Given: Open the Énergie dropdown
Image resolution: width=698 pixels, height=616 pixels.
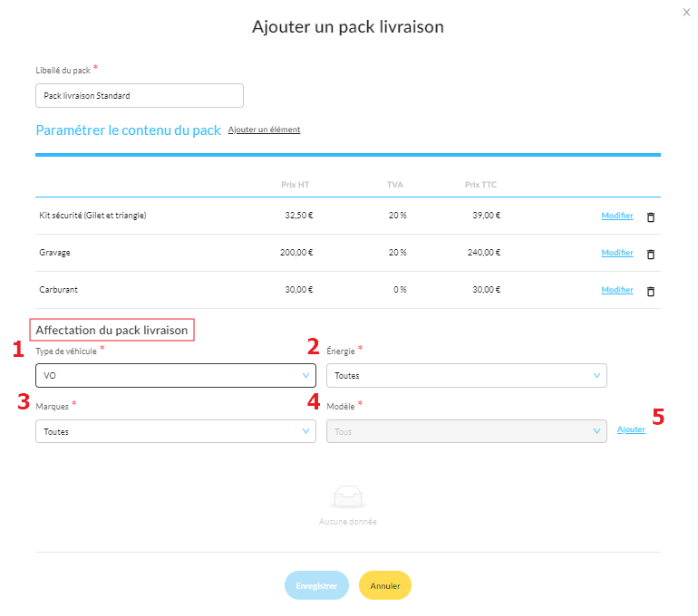Looking at the screenshot, I should [467, 375].
